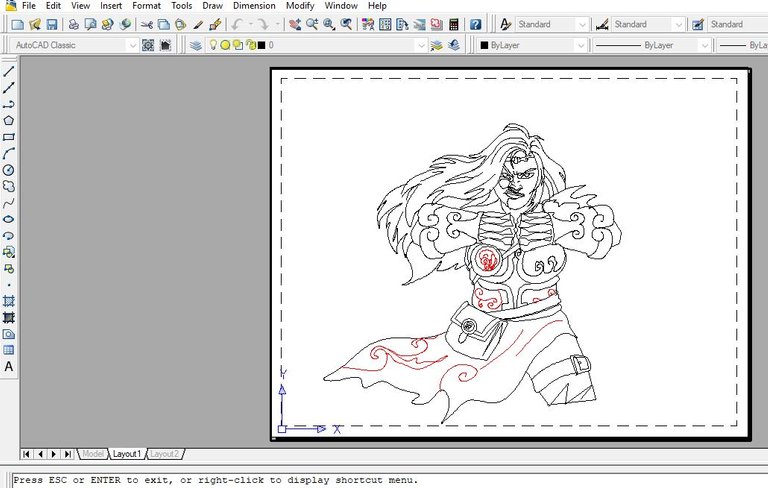Open the Edit menu
Image resolution: width=768 pixels, height=488 pixels.
pos(53,6)
